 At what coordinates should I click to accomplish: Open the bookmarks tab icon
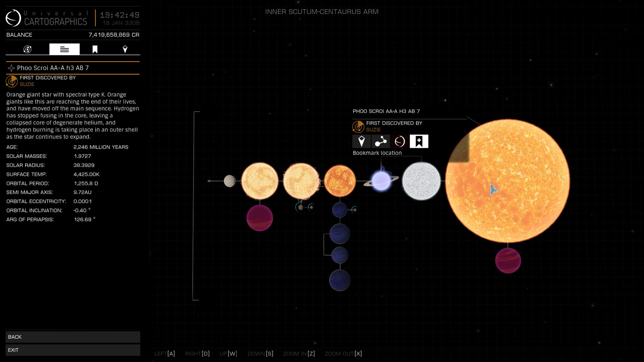(x=95, y=49)
